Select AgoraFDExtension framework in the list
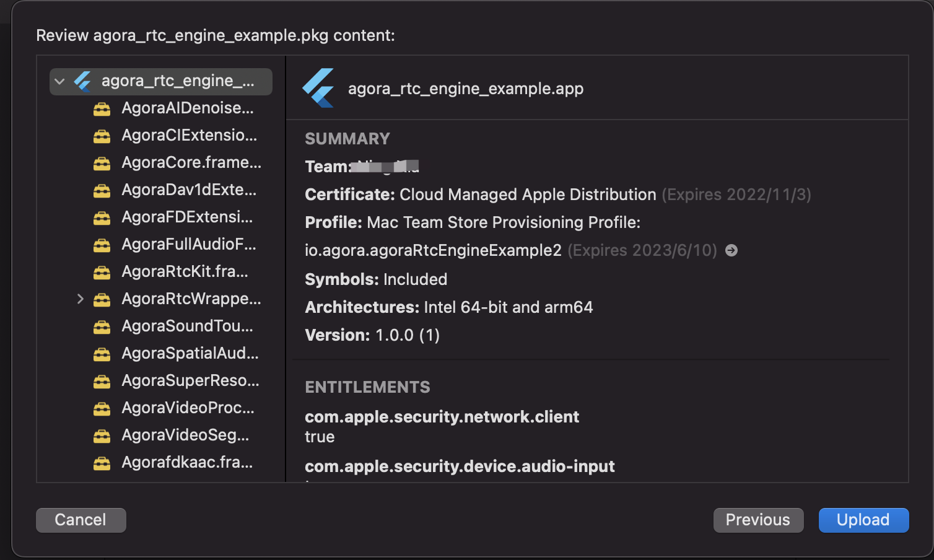Image resolution: width=934 pixels, height=560 pixels. click(187, 217)
